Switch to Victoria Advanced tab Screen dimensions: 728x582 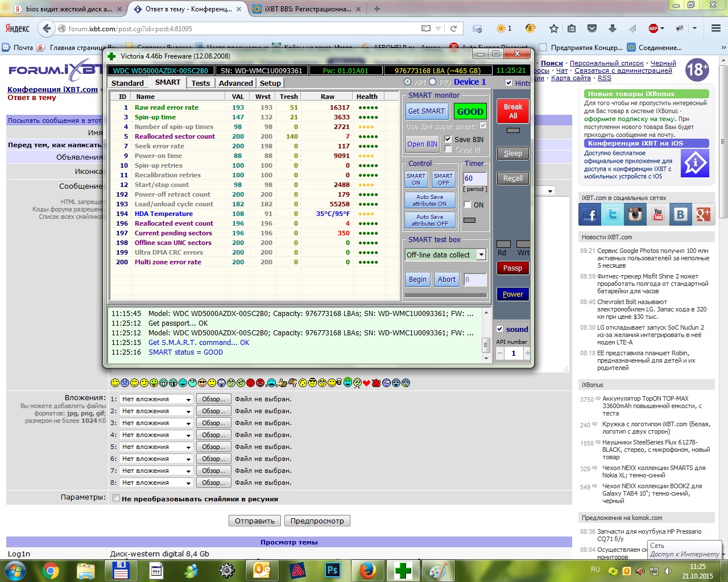(x=235, y=83)
